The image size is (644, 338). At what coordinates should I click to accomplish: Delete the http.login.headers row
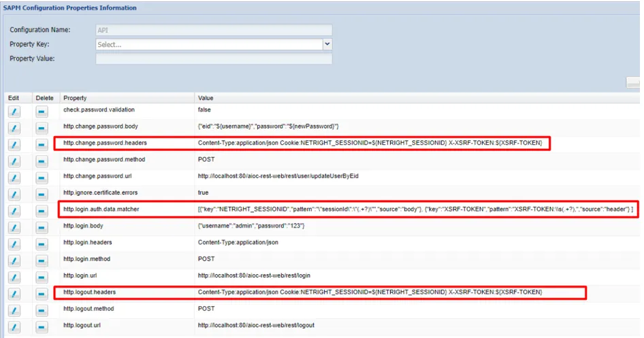tap(42, 244)
